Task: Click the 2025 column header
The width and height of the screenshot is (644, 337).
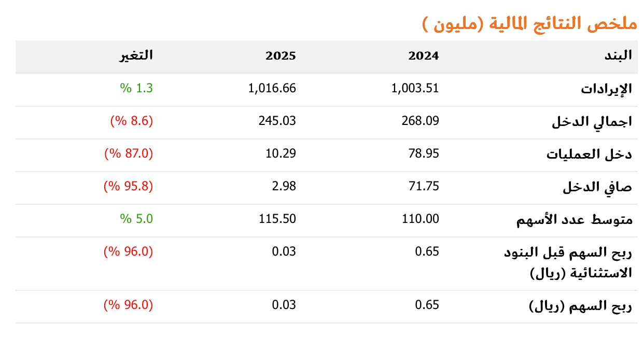Action: 281,56
